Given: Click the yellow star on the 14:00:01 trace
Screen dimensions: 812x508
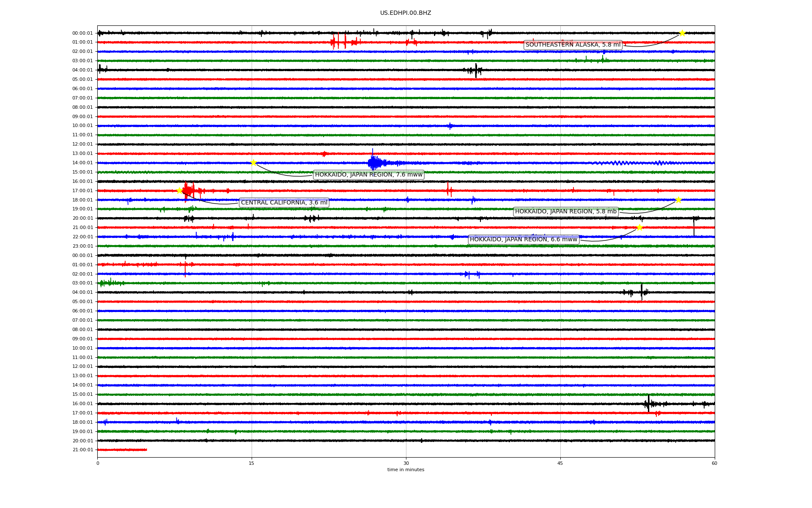Looking at the screenshot, I should (x=253, y=163).
